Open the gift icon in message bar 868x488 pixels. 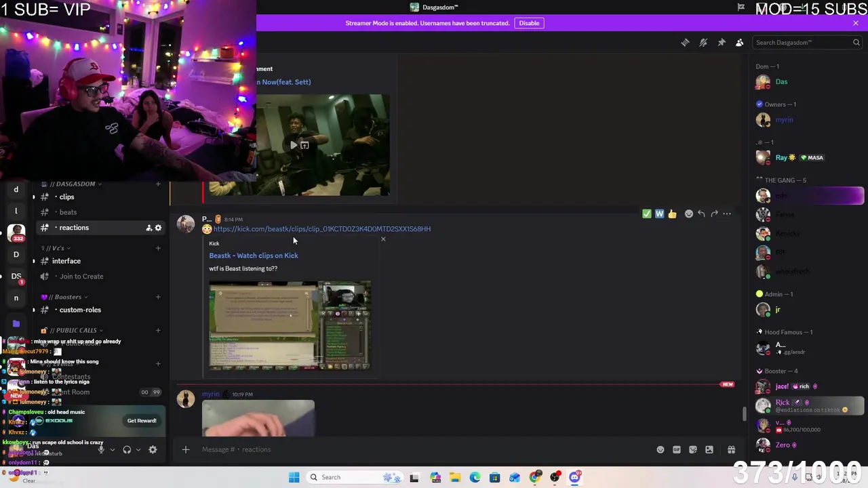click(x=731, y=449)
